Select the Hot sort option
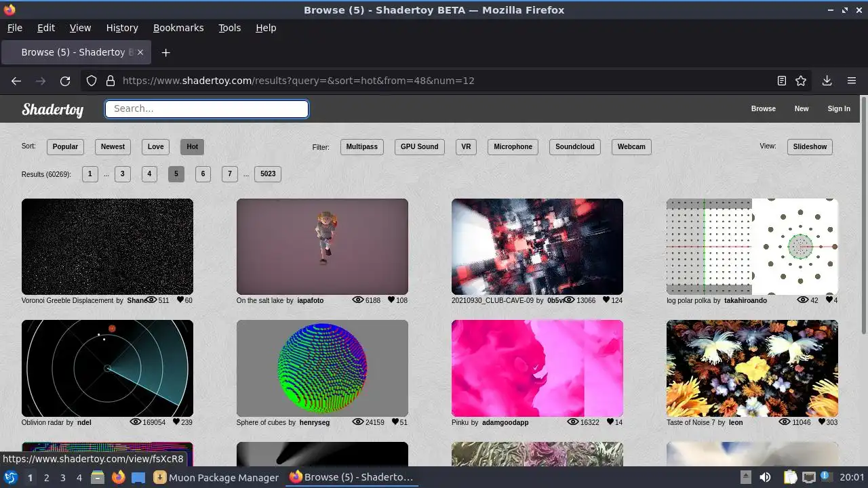This screenshot has width=868, height=488. click(x=192, y=146)
